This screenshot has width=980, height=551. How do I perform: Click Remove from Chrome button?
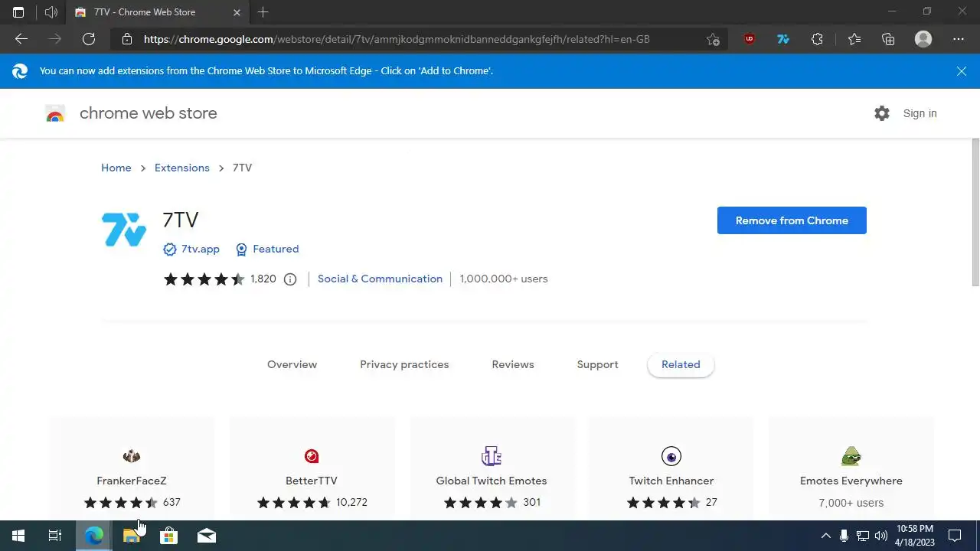pos(792,220)
